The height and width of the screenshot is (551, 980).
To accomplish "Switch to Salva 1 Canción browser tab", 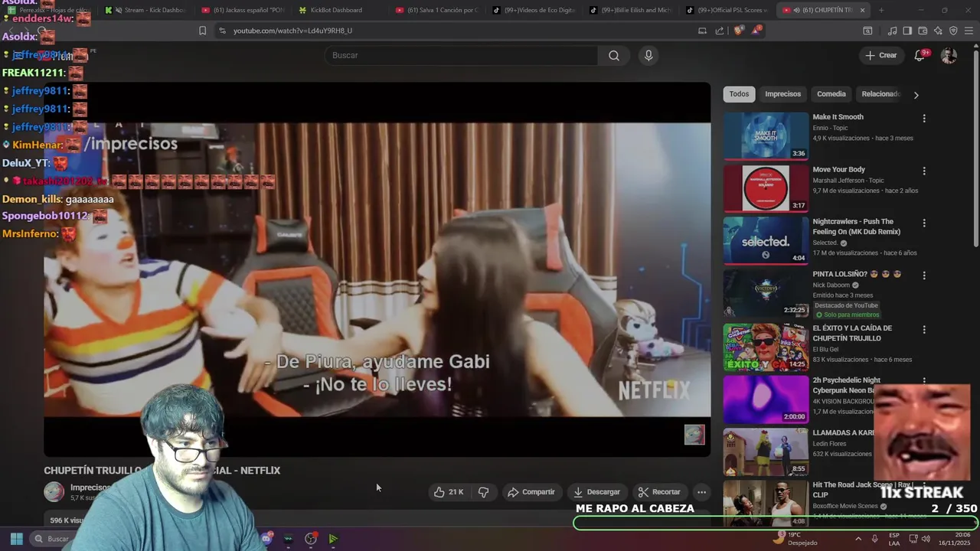I will [x=439, y=10].
